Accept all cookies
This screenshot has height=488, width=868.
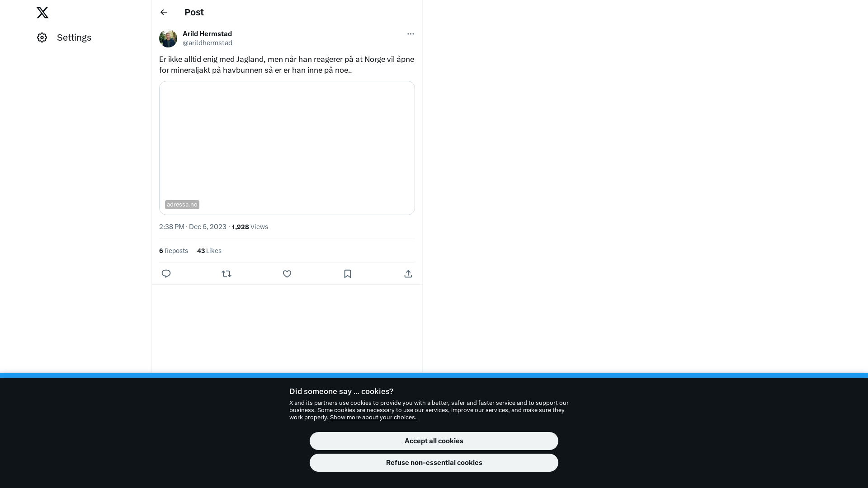(x=434, y=441)
